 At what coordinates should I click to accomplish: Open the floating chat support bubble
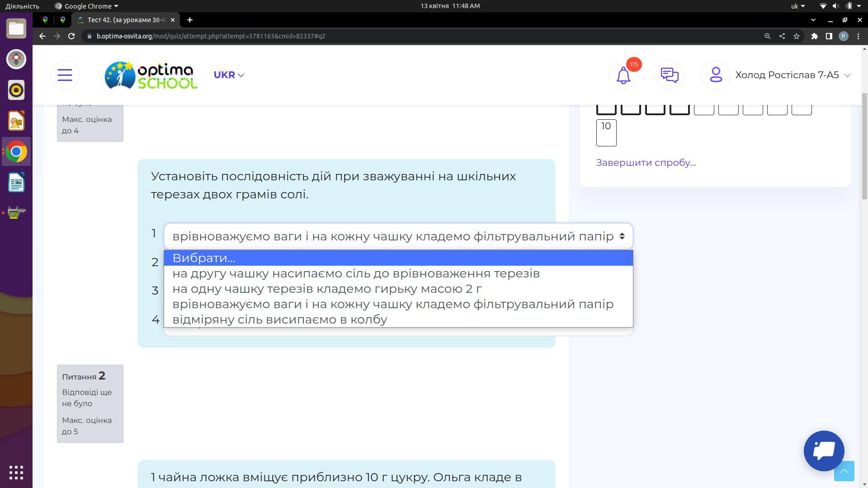point(824,450)
